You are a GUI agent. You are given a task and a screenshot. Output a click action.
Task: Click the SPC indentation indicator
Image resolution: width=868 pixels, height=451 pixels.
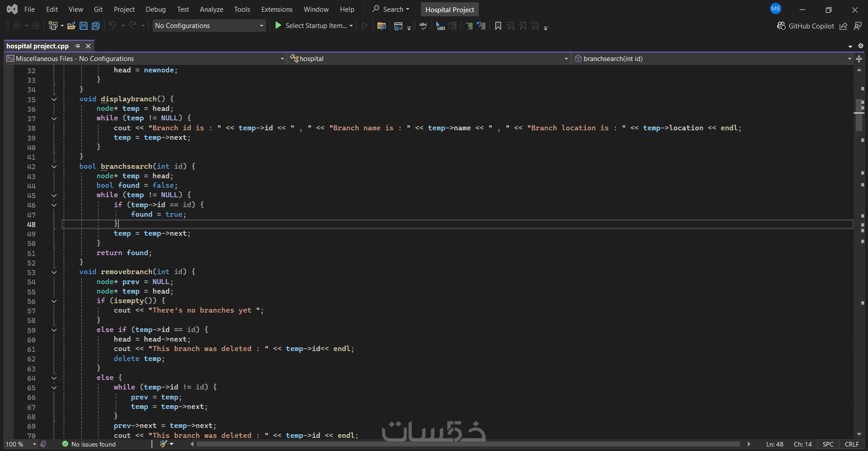point(828,444)
